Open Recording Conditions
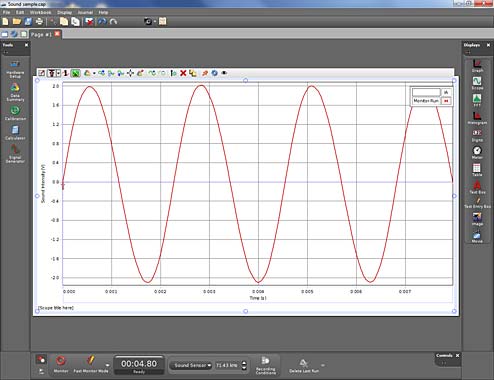Viewport: 494px width, 380px height. pyautogui.click(x=266, y=365)
